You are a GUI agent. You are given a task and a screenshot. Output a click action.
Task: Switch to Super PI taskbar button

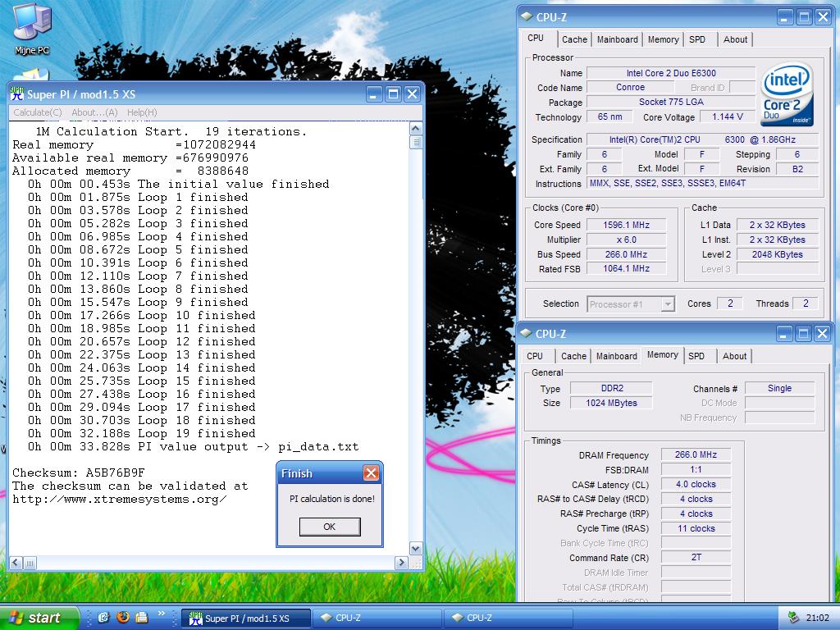click(246, 619)
